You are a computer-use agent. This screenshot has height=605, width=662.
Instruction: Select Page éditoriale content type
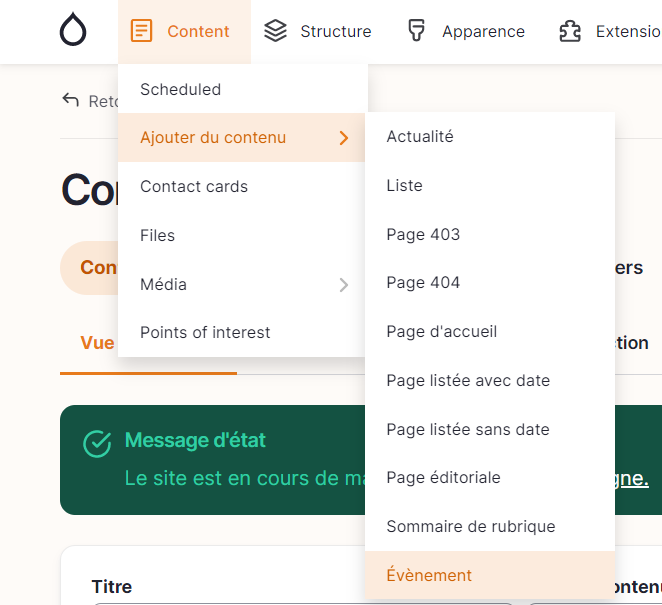click(x=443, y=478)
